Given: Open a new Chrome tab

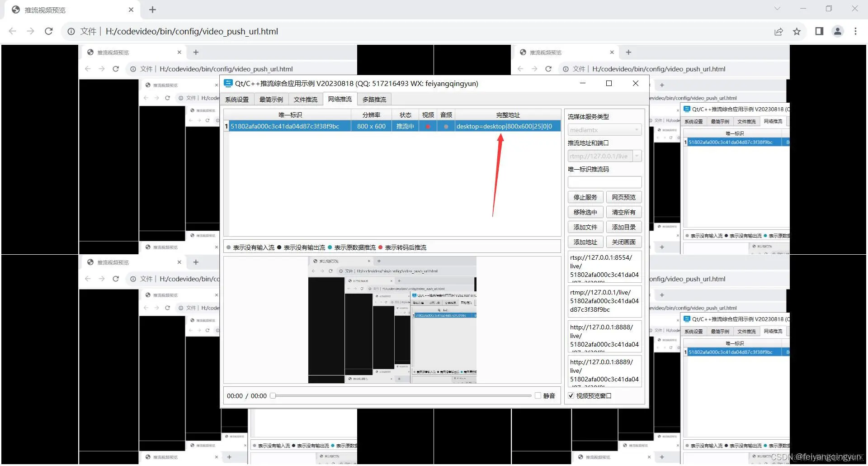Looking at the screenshot, I should [x=152, y=10].
